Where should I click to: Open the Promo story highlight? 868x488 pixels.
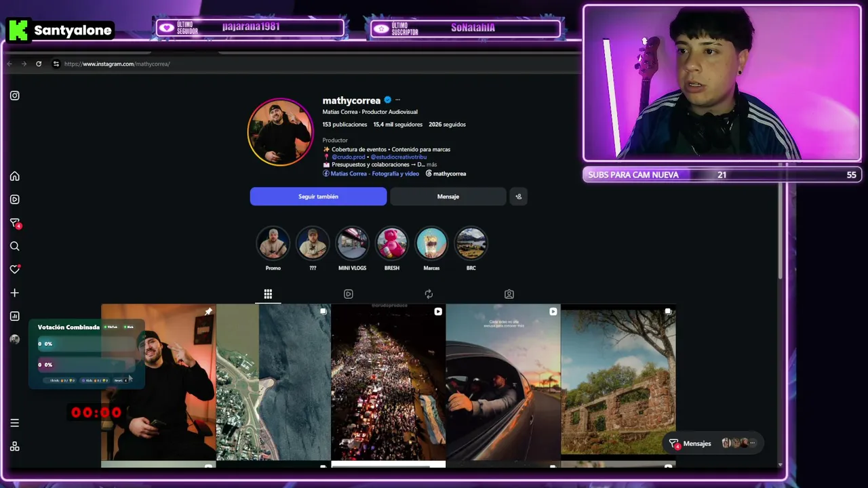[273, 243]
